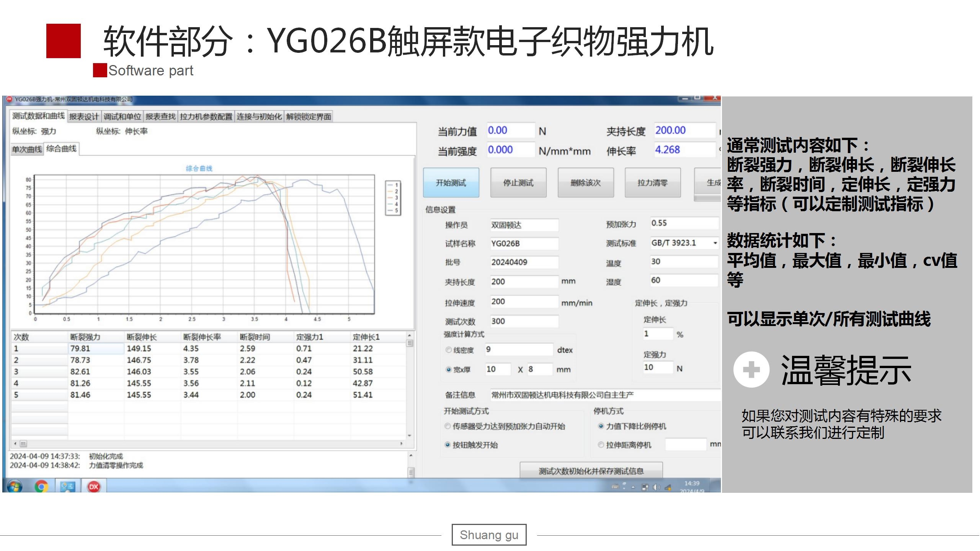Switch to the 报表设计 tab
This screenshot has height=551, width=980.
(84, 117)
